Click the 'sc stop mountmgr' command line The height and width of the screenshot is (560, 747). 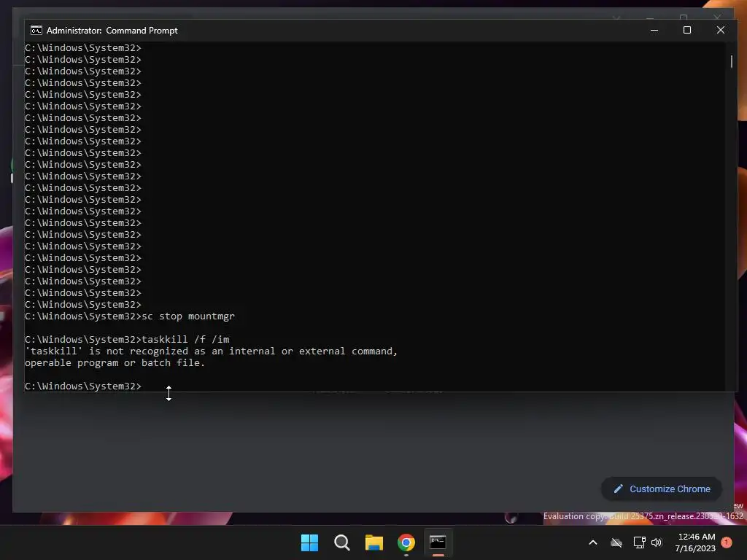tap(130, 316)
